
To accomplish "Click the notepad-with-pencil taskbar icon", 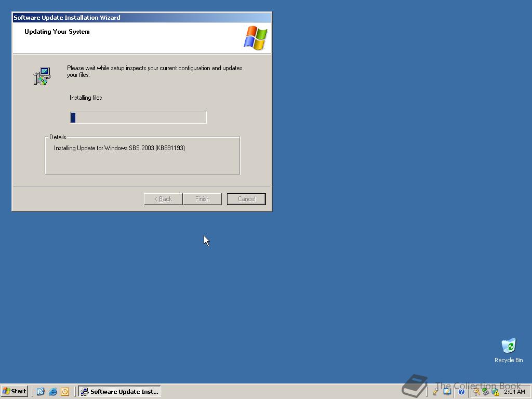I will click(447, 392).
